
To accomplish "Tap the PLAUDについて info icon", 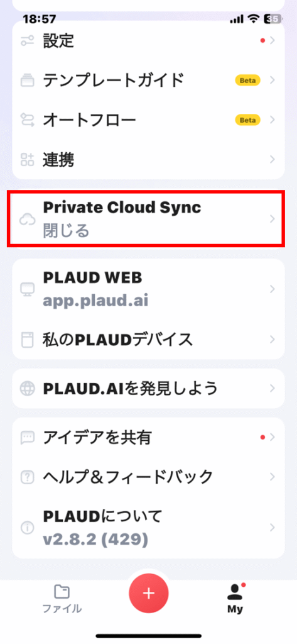I will 27,528.
